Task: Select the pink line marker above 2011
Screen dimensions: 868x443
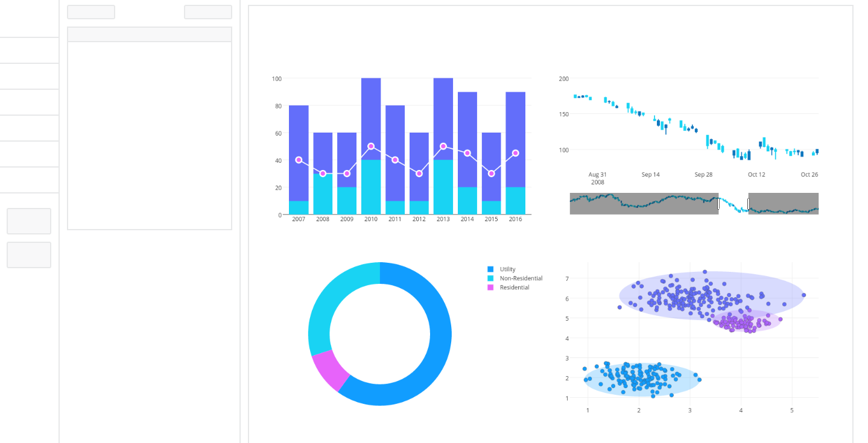Action: [x=394, y=160]
